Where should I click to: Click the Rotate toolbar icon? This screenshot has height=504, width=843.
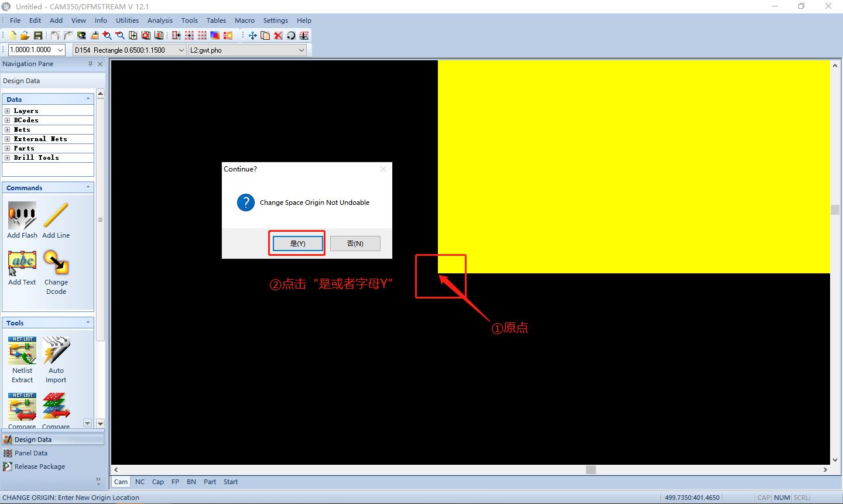click(x=291, y=36)
